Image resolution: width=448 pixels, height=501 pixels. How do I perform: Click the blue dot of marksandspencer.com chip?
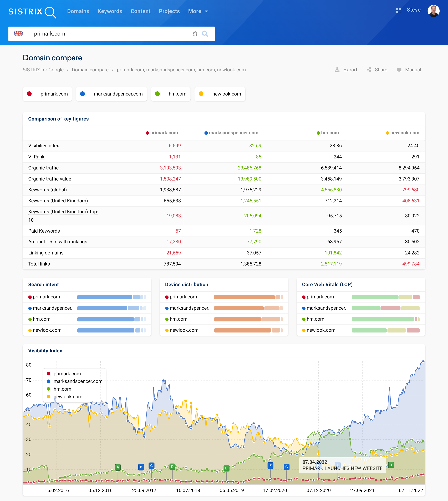[x=83, y=94]
